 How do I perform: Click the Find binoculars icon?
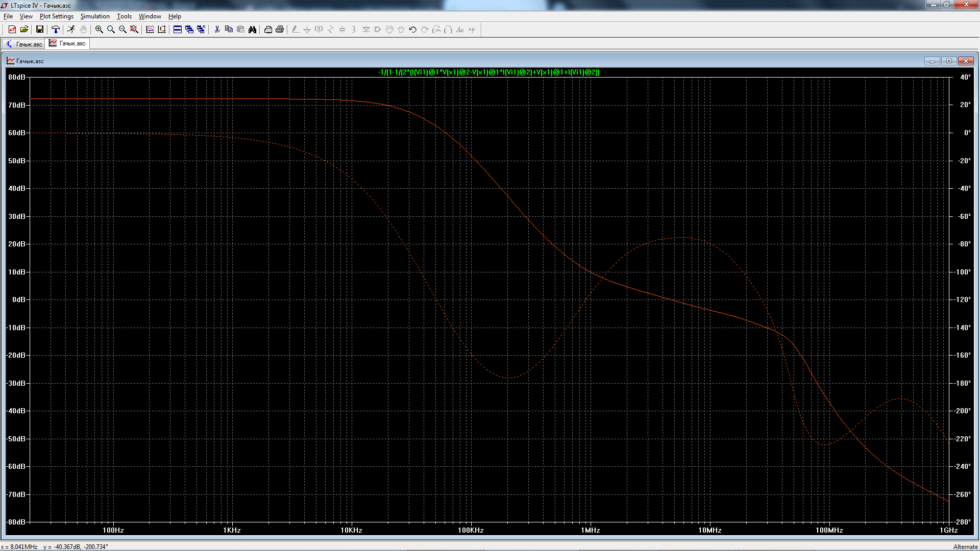252,30
